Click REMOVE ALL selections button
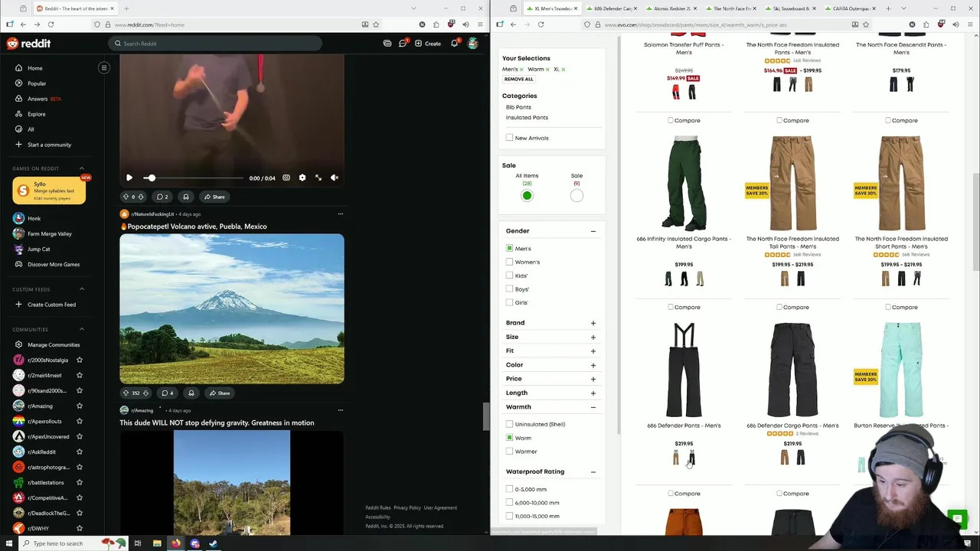 click(x=518, y=79)
